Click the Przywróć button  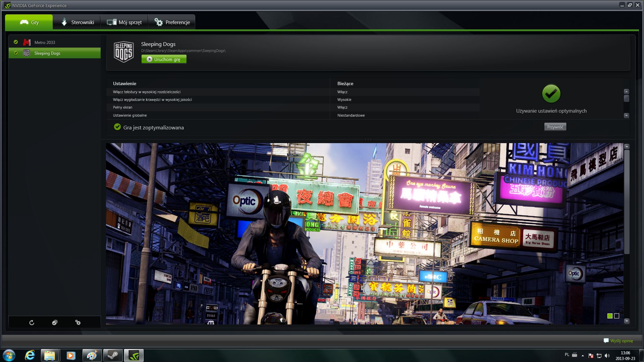pyautogui.click(x=555, y=127)
